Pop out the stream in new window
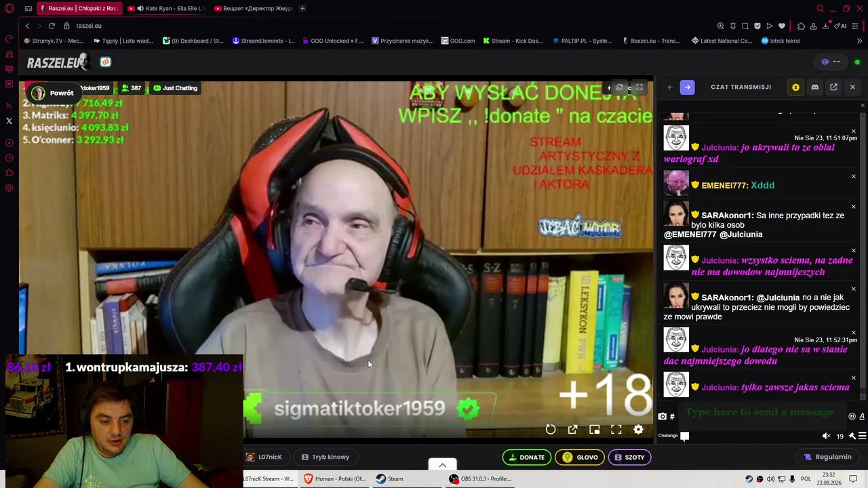 click(573, 430)
